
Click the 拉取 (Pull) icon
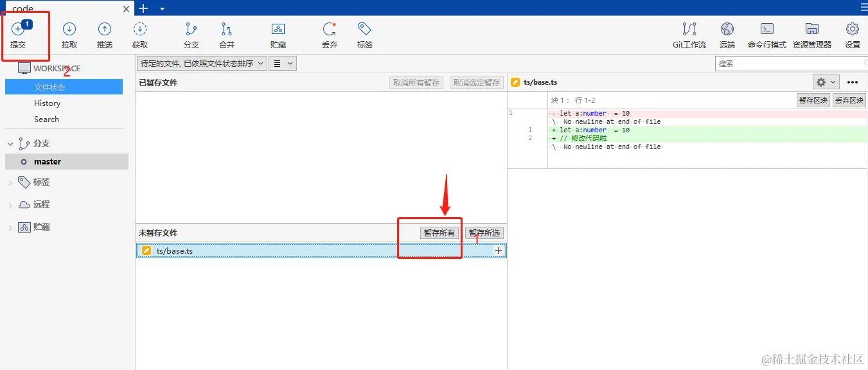pyautogui.click(x=69, y=30)
